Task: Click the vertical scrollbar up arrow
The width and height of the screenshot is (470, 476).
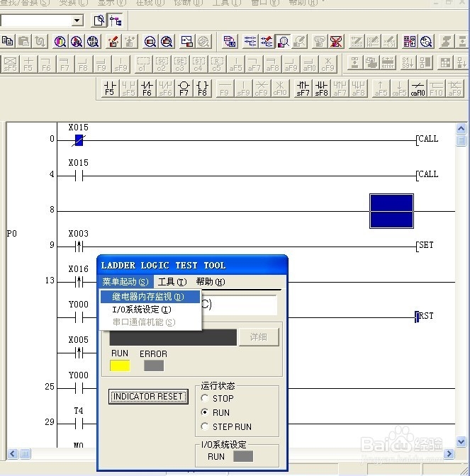Action: click(461, 129)
